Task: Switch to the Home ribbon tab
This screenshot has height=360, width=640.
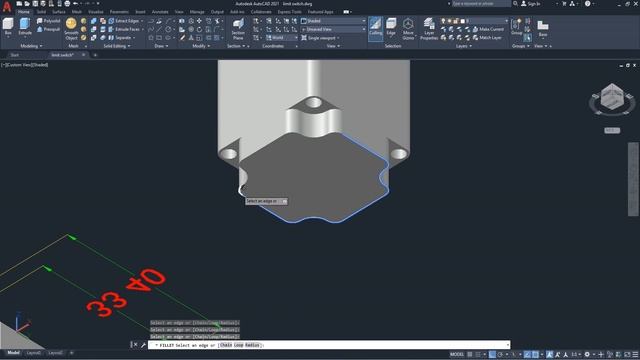Action: (24, 12)
